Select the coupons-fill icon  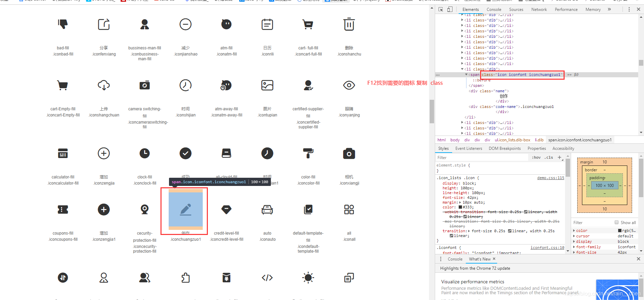tap(63, 209)
